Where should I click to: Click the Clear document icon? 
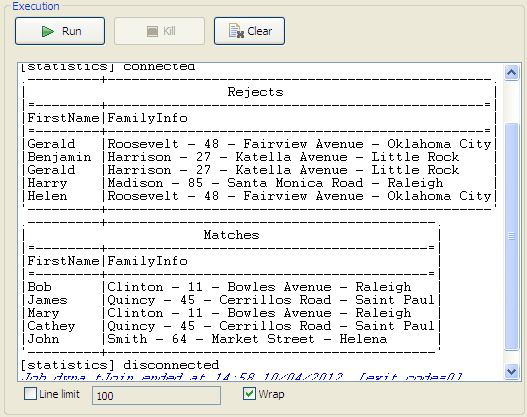(236, 31)
